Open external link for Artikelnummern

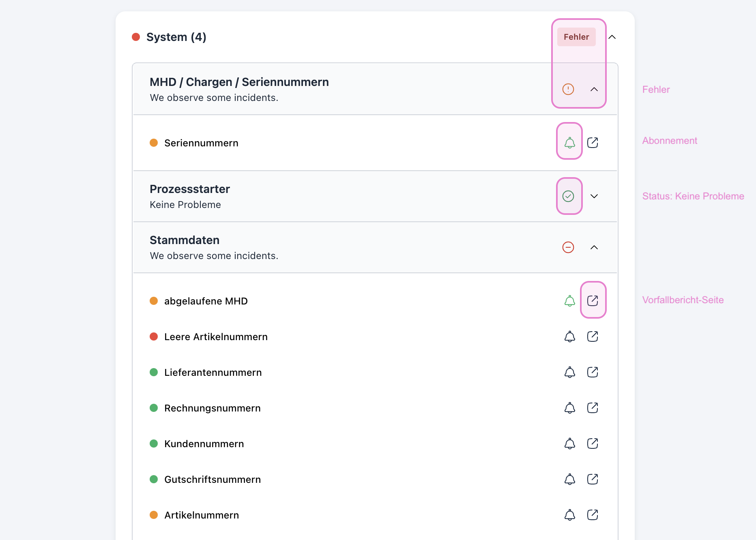pos(593,515)
